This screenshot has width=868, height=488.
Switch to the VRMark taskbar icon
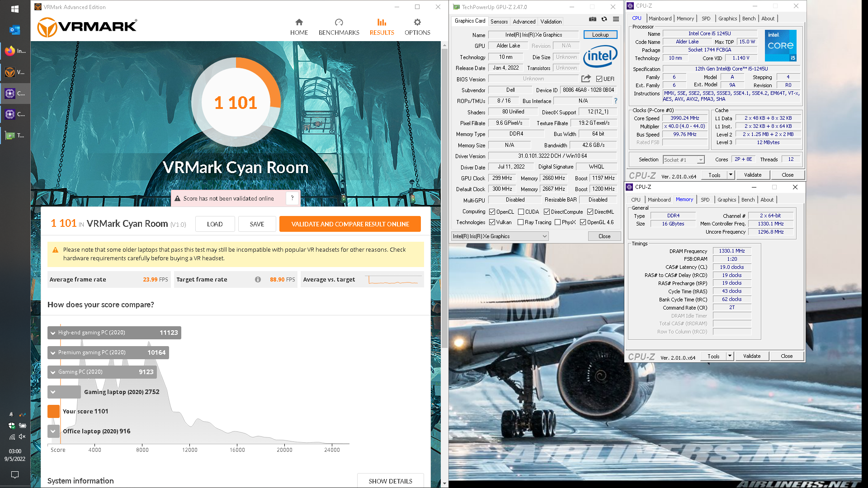[15, 72]
